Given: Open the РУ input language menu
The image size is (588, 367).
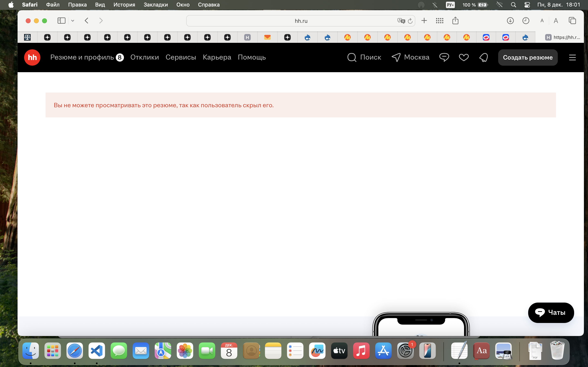Looking at the screenshot, I should tap(450, 5).
